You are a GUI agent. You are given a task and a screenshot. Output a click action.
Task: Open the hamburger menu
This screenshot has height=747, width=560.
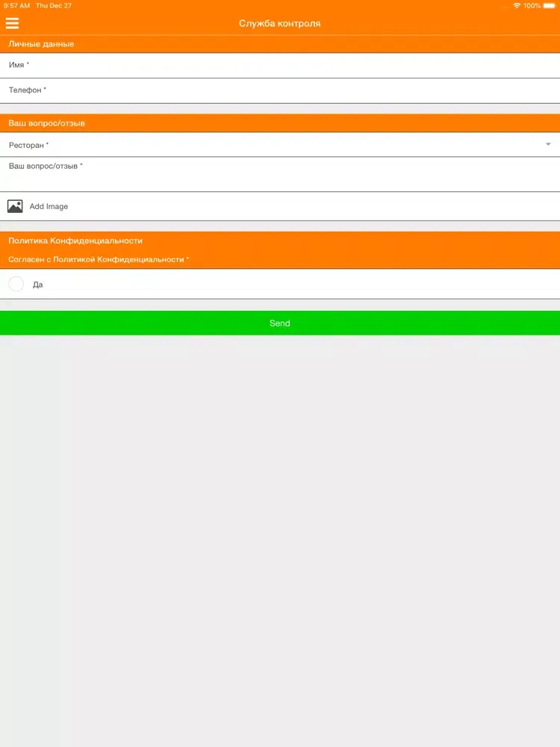pyautogui.click(x=13, y=23)
